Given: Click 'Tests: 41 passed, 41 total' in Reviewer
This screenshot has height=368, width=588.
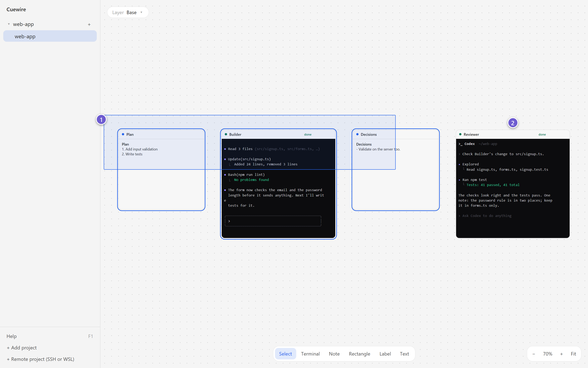Looking at the screenshot, I should [493, 185].
